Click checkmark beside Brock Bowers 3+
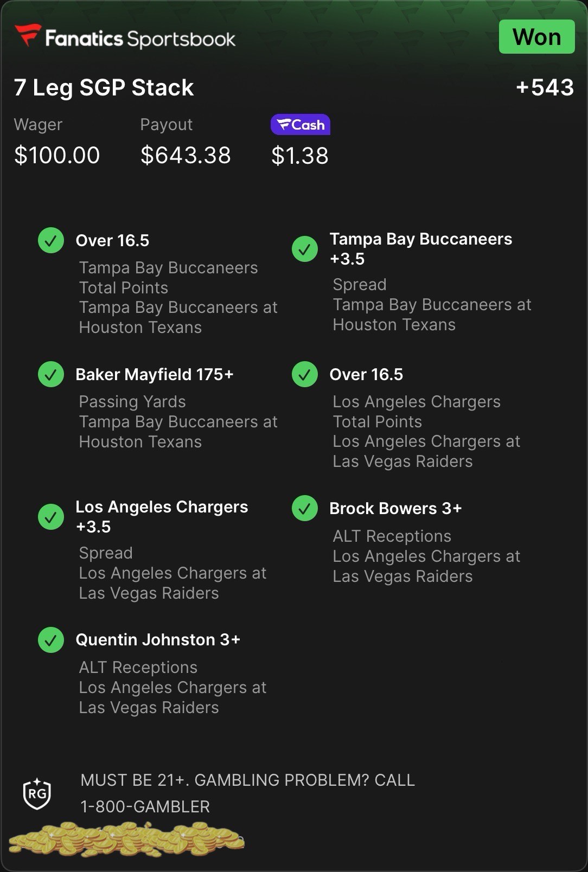 (x=305, y=508)
